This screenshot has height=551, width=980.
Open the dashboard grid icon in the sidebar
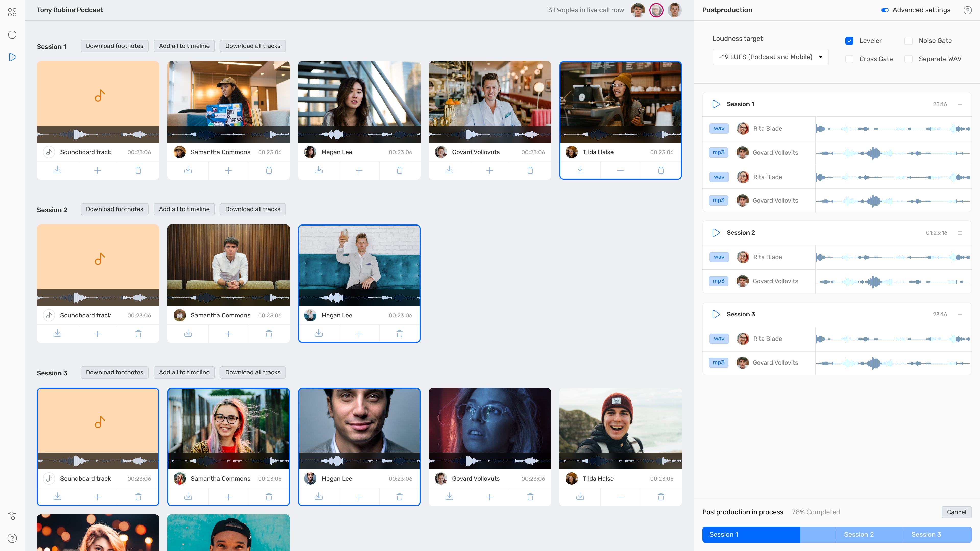click(x=12, y=12)
